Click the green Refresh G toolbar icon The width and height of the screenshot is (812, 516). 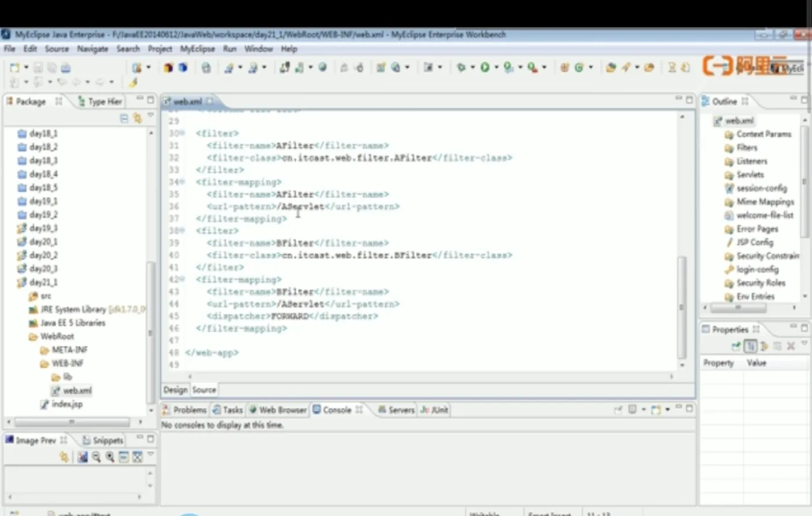[x=578, y=68]
